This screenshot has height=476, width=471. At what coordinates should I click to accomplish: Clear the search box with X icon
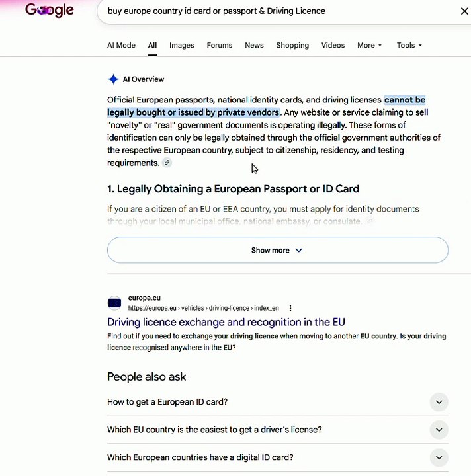464,11
